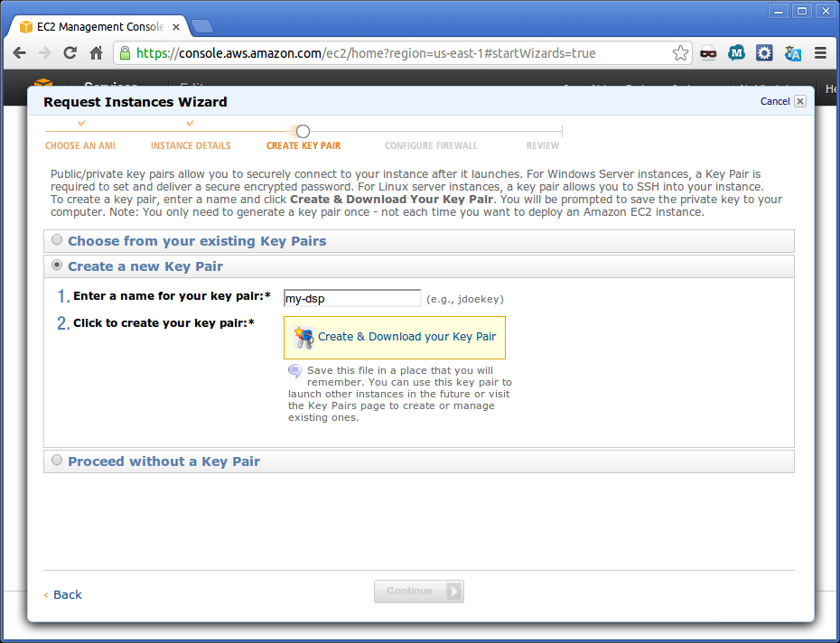Bookmark page with the star icon

click(680, 53)
